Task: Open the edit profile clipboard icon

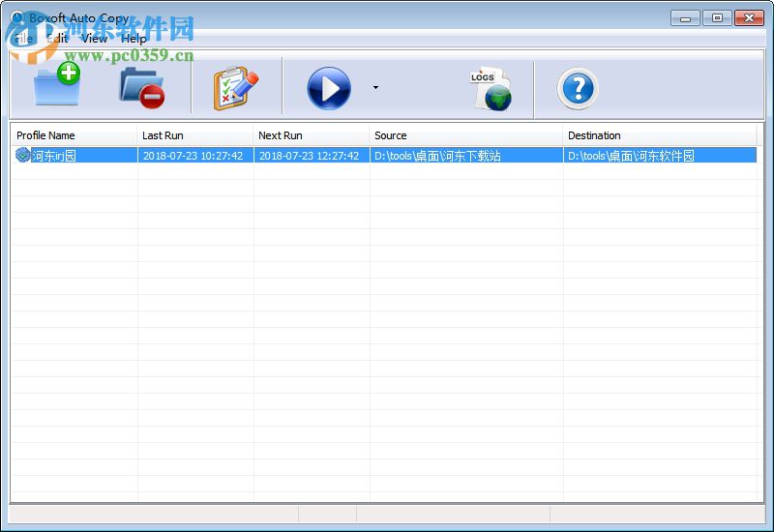Action: [236, 88]
